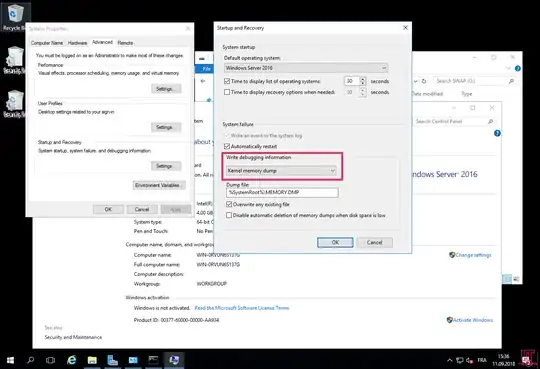This screenshot has height=369, width=540.
Task: Select the WORKGROUP workgroup value
Action: pyautogui.click(x=212, y=284)
